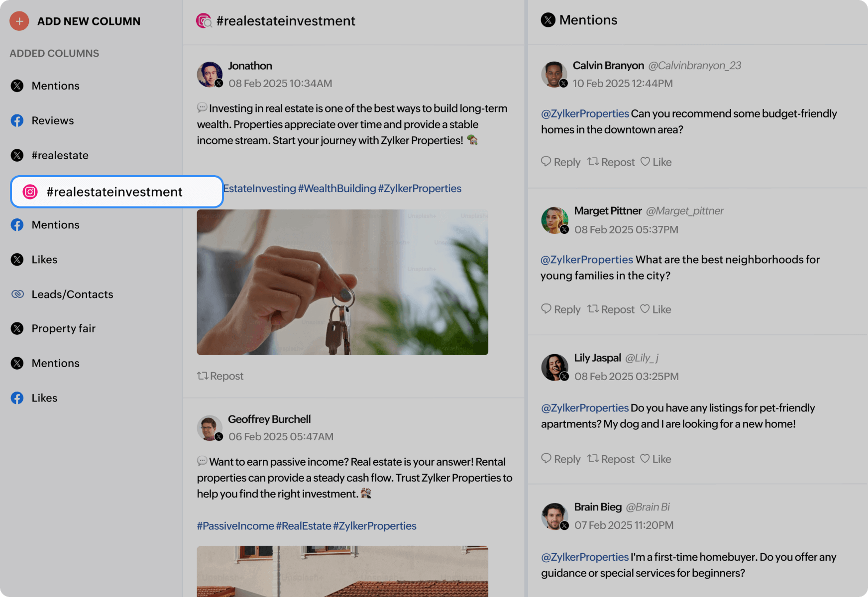Click the Instagram icon beside #realestateinvestment
Image resolution: width=868 pixels, height=597 pixels.
[x=30, y=192]
